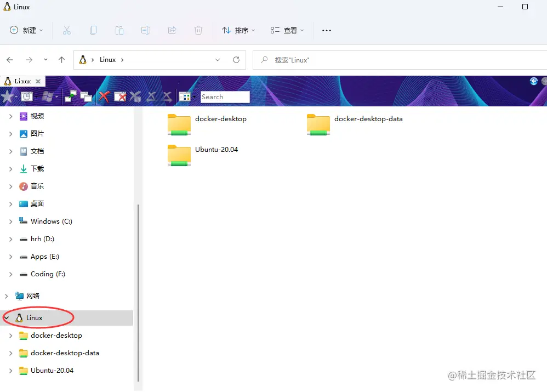
Task: Select 音乐 Music in sidebar
Action: point(37,186)
